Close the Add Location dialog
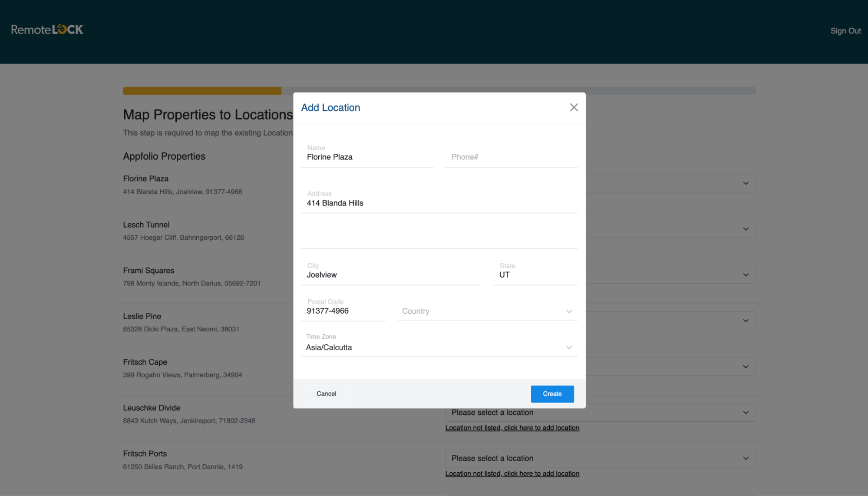This screenshot has height=496, width=868. click(574, 107)
